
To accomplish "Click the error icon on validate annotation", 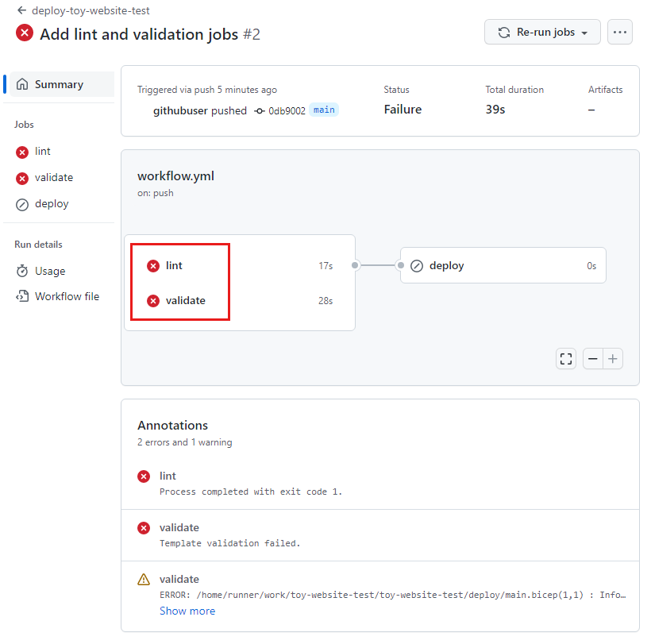I will tap(144, 528).
